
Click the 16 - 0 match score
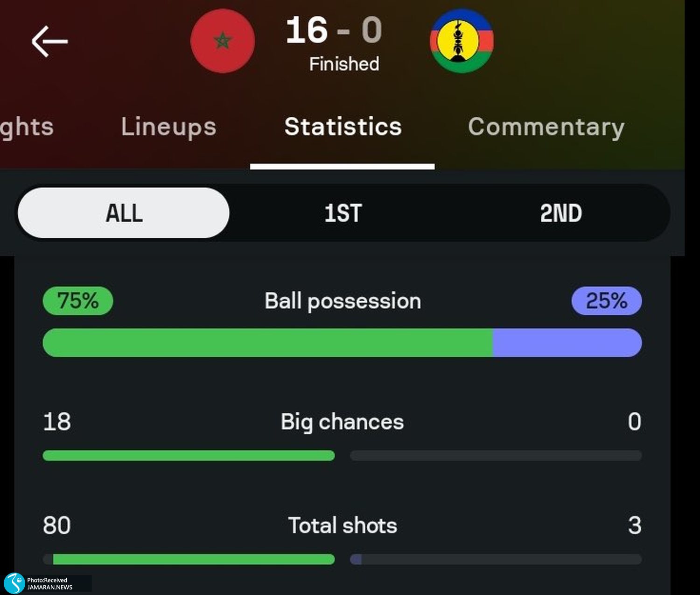[334, 30]
